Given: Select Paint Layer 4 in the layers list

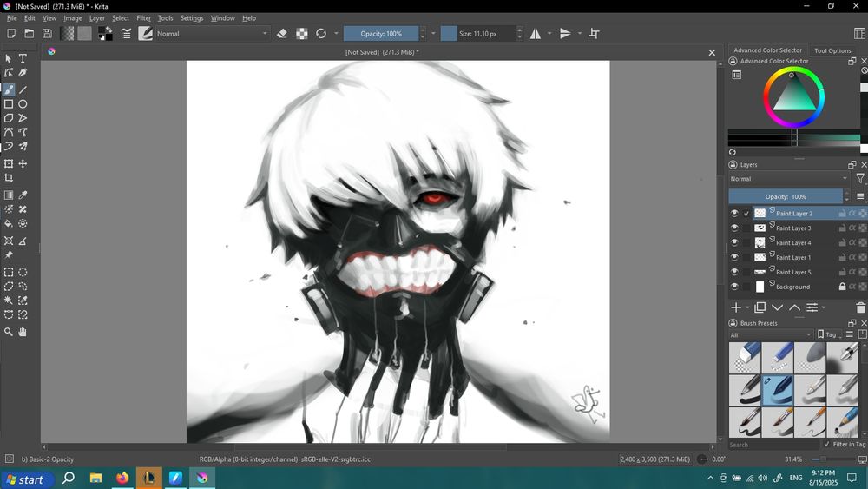Looking at the screenshot, I should point(793,243).
